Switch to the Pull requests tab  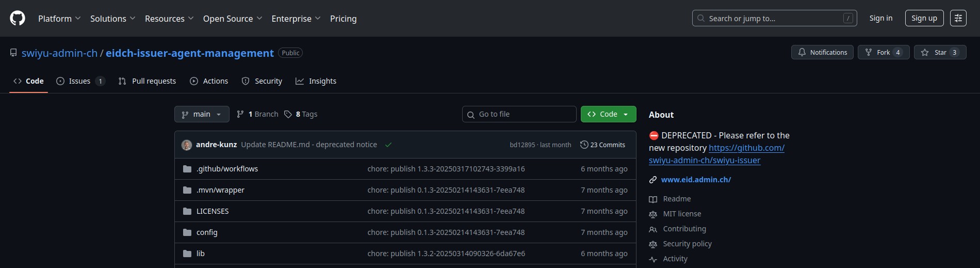point(147,81)
